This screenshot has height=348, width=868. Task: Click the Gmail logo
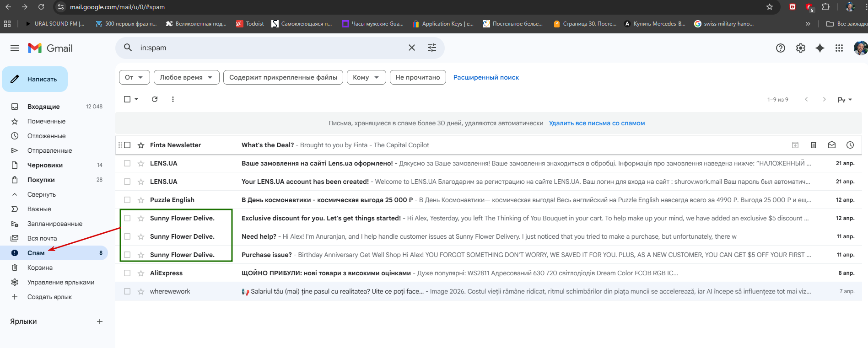coord(50,48)
